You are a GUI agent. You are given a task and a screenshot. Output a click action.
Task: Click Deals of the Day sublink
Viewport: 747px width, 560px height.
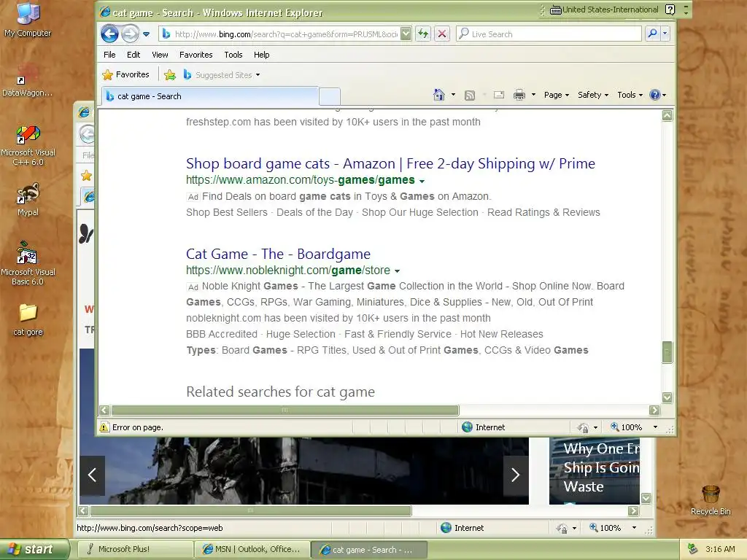pos(314,212)
